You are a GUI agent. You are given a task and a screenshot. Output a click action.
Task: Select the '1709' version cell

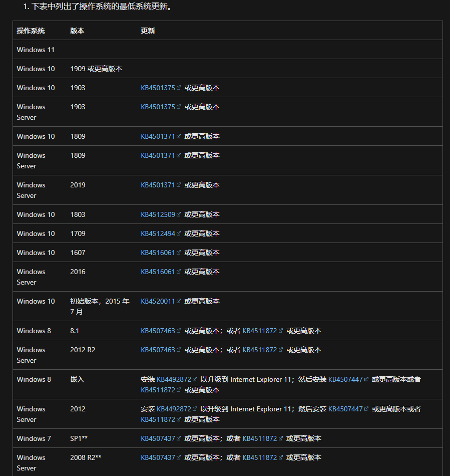pos(78,233)
